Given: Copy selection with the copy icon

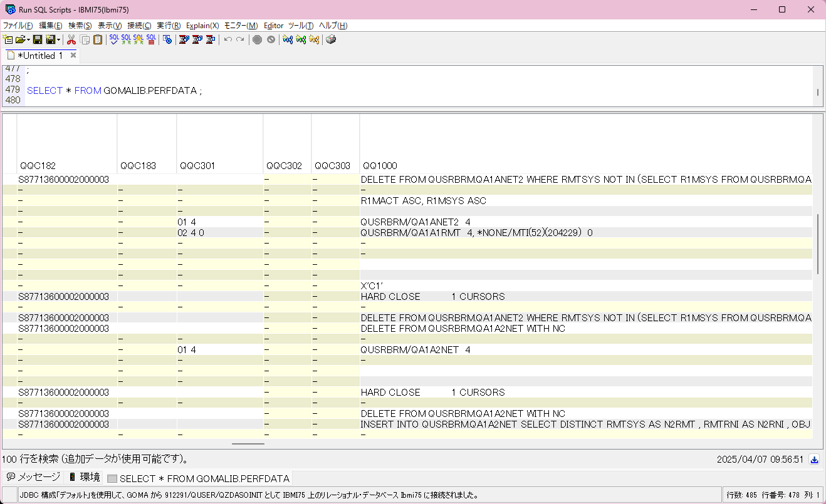Looking at the screenshot, I should point(85,39).
